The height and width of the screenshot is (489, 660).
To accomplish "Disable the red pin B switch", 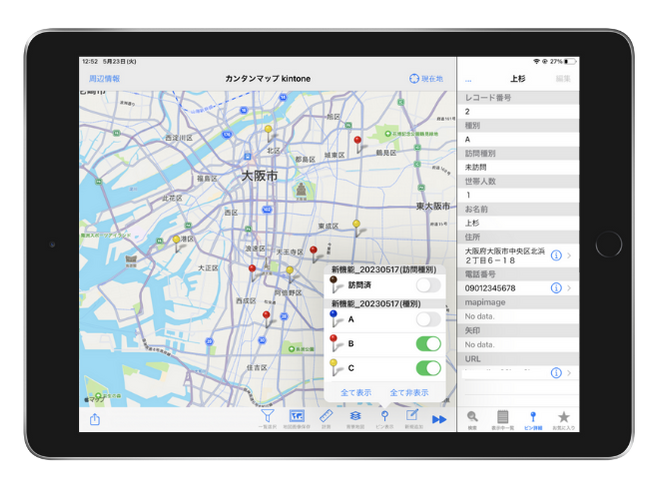I will (428, 343).
